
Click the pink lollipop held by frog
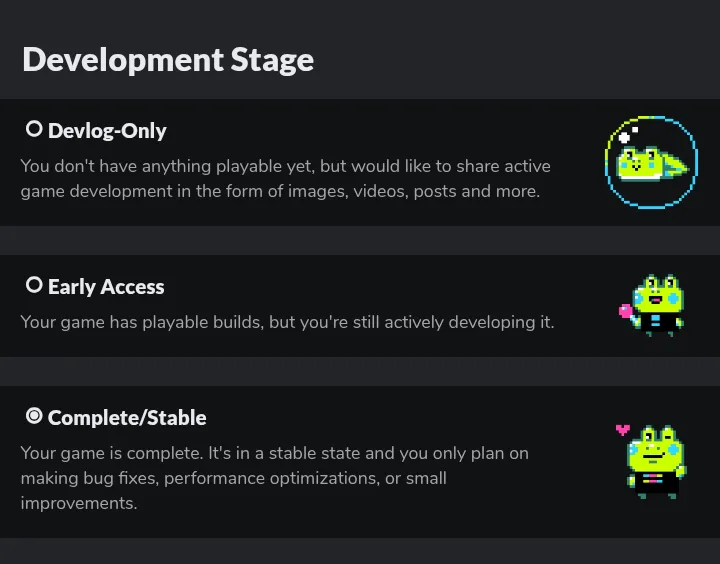625,311
